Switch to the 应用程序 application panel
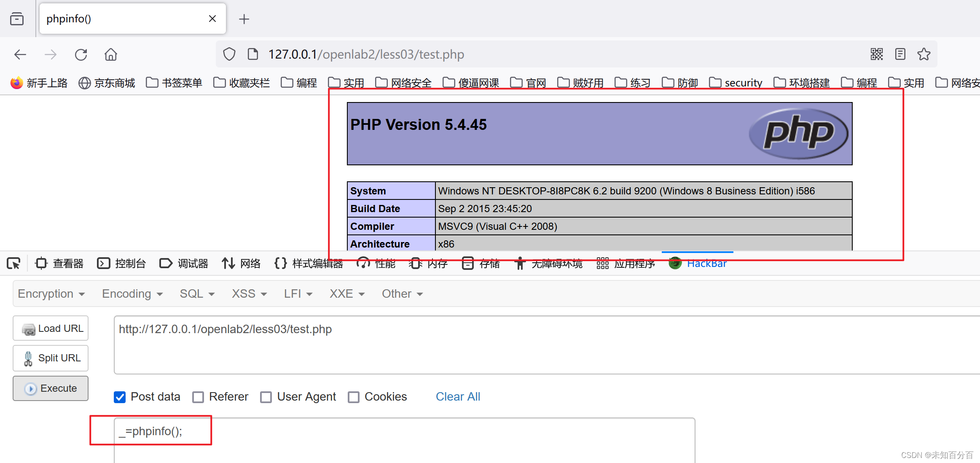The image size is (980, 463). pos(626,264)
